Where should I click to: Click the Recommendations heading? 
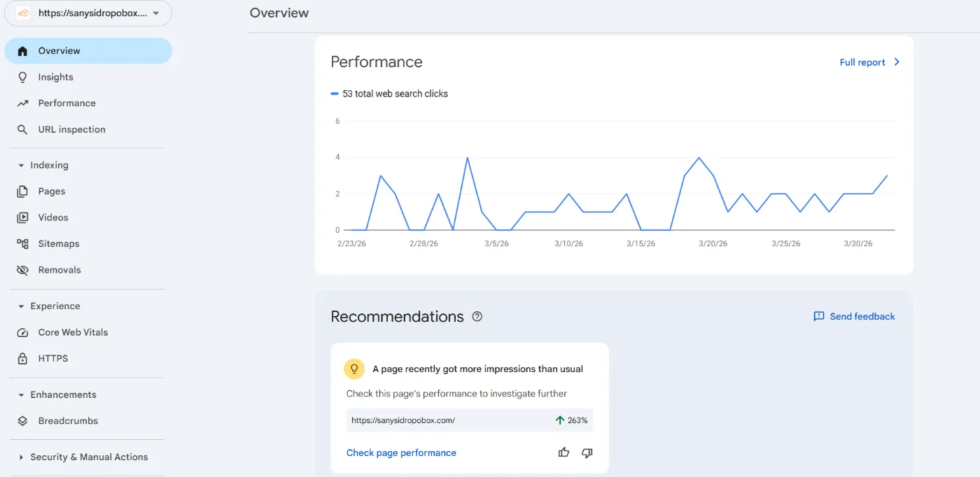[397, 316]
